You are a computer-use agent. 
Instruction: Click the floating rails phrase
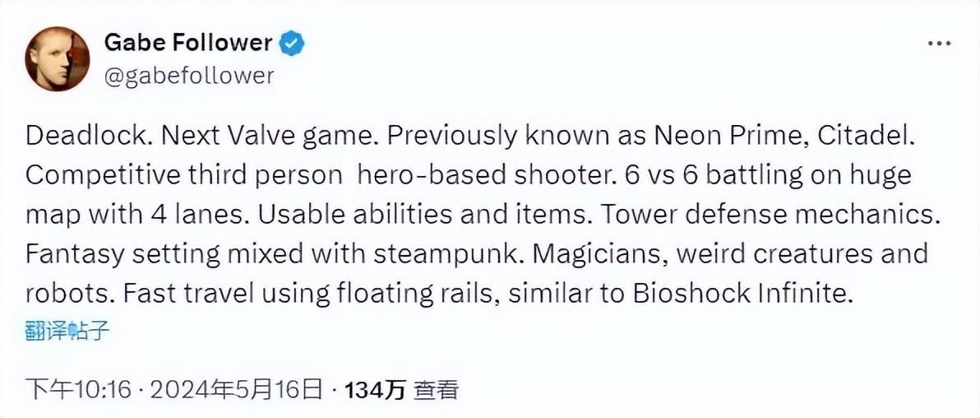pos(417,293)
